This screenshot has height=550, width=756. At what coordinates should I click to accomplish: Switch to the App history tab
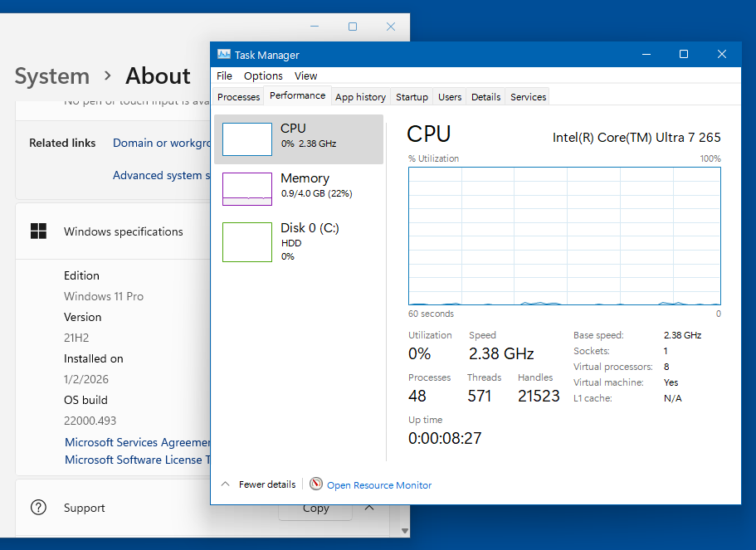pos(360,97)
